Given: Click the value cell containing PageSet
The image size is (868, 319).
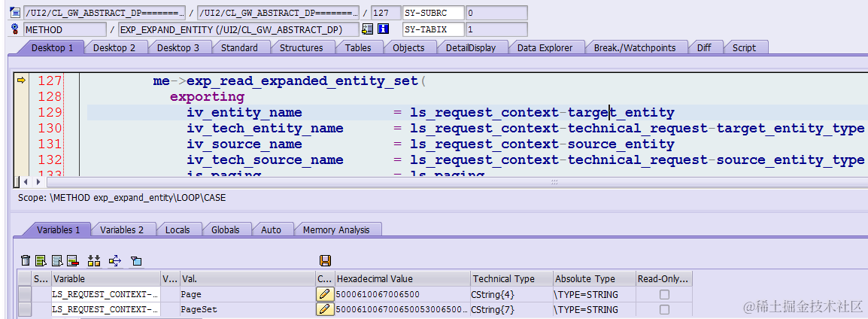Looking at the screenshot, I should click(x=247, y=309).
